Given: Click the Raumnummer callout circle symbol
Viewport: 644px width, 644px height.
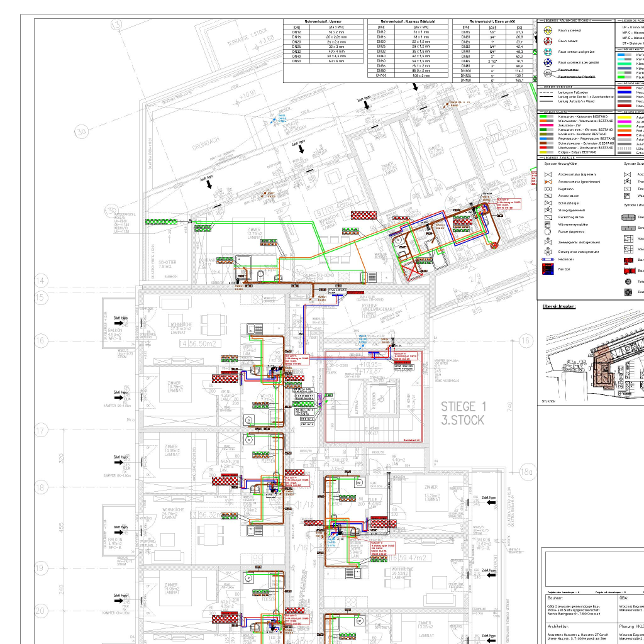Looking at the screenshot, I should pos(548,73).
